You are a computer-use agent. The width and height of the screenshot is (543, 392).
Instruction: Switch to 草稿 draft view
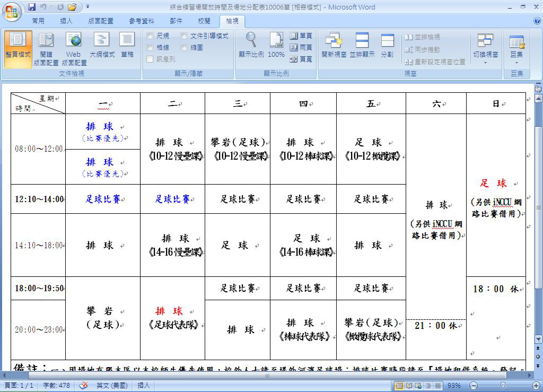[x=127, y=46]
